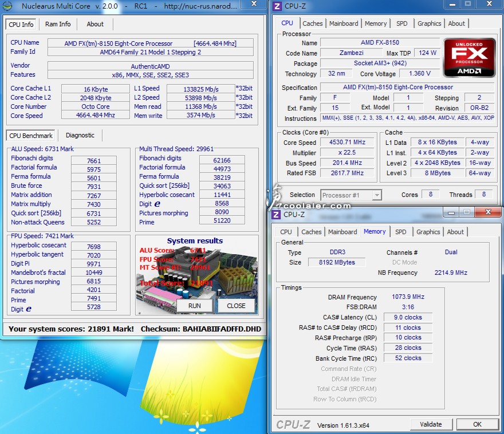This screenshot has height=434, width=504.
Task: Expand the Processor #1 selection dropdown
Action: coord(377,195)
